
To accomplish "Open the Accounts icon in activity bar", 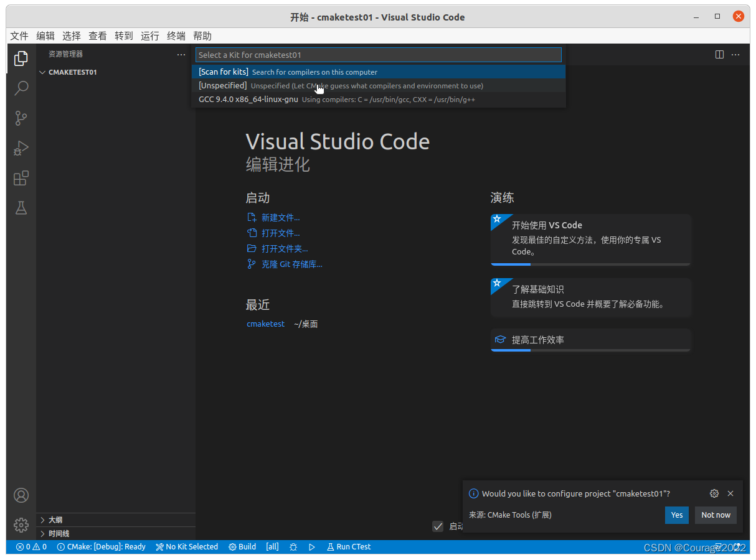I will pyautogui.click(x=21, y=495).
